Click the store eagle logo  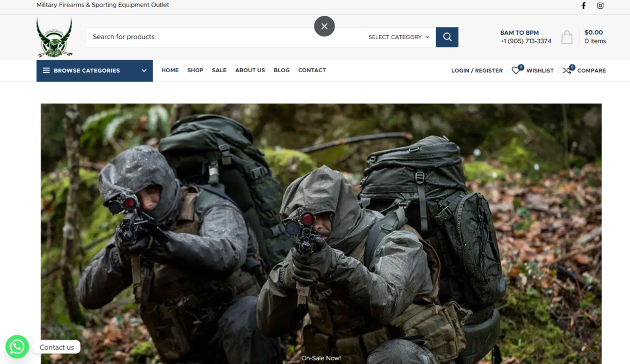tap(54, 37)
